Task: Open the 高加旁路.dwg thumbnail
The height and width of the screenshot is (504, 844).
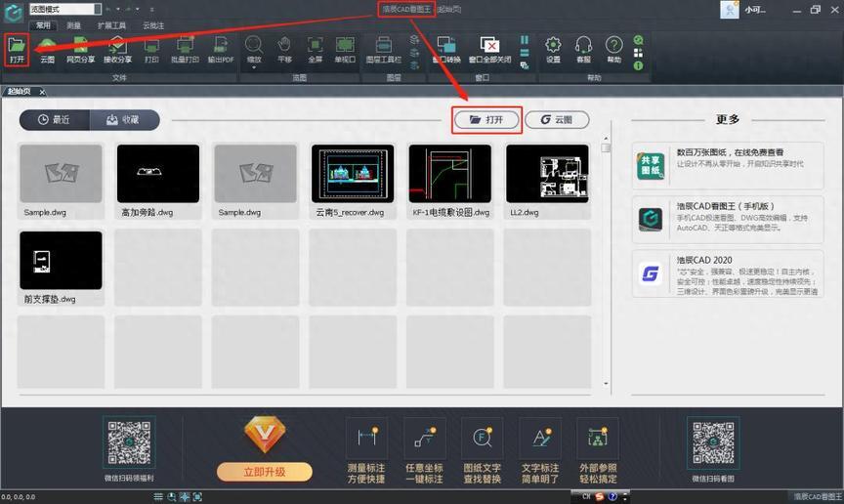Action: coord(157,174)
